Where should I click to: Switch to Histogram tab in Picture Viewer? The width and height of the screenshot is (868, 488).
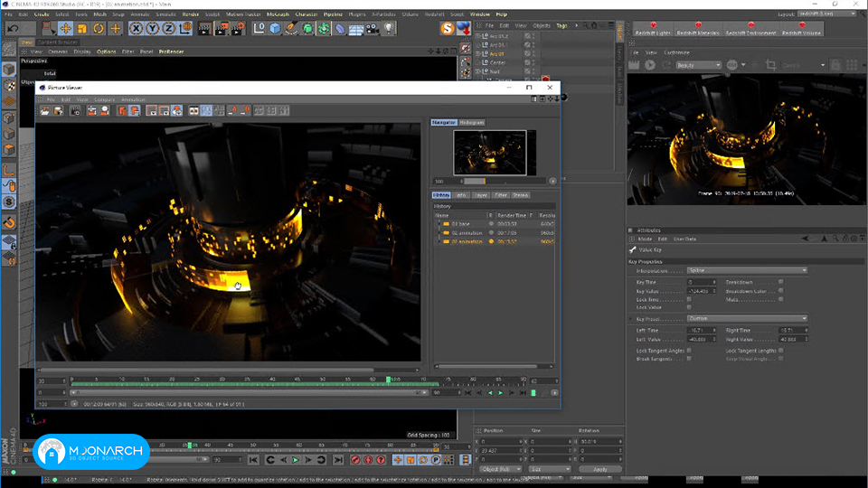tap(472, 122)
